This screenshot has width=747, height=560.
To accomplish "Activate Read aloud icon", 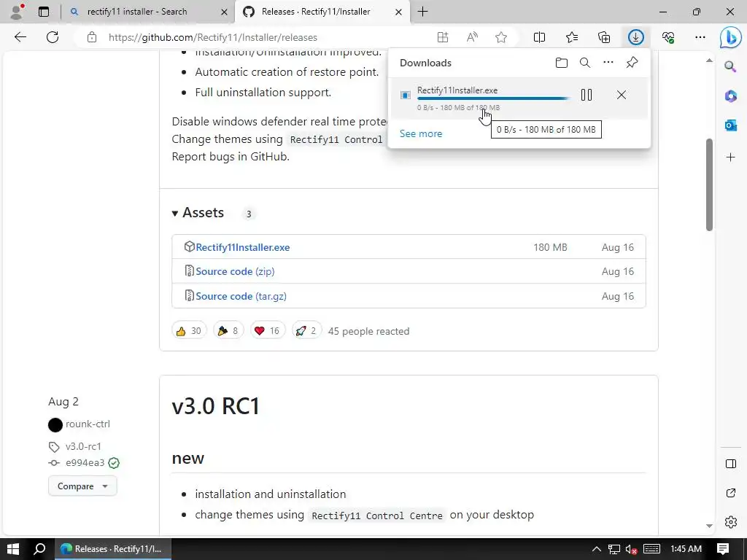I will pyautogui.click(x=472, y=37).
